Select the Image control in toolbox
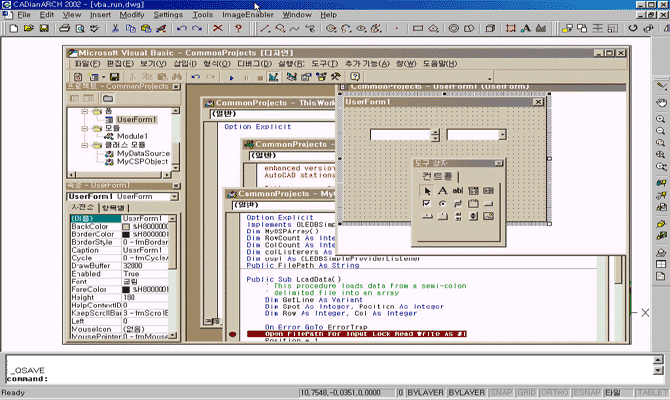Screen dimensions: 670x400 [x=488, y=216]
